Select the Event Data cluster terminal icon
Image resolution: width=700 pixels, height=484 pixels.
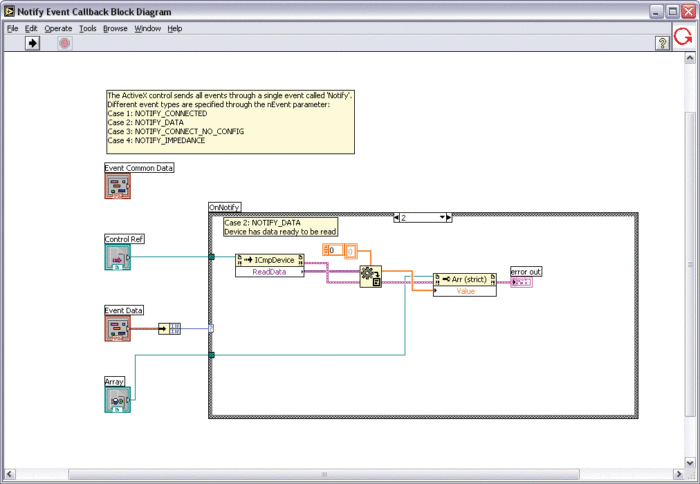117,329
